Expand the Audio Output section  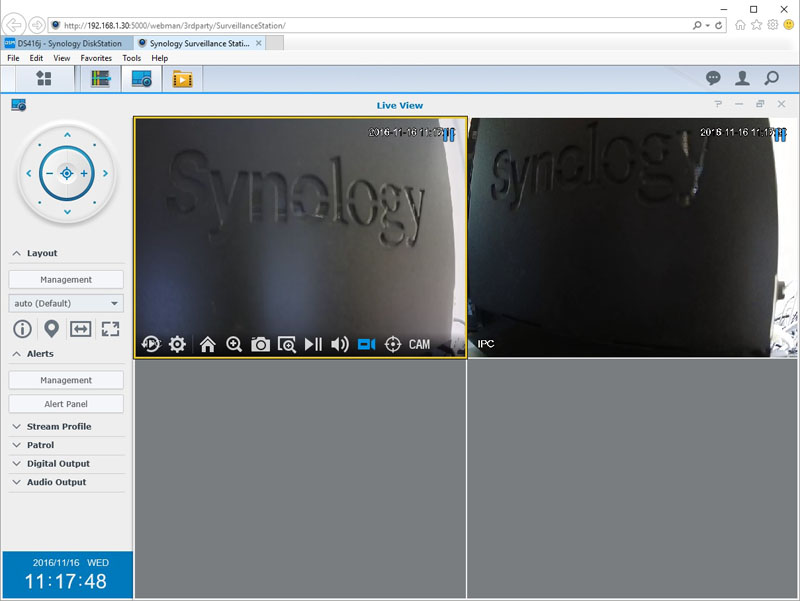click(x=17, y=482)
